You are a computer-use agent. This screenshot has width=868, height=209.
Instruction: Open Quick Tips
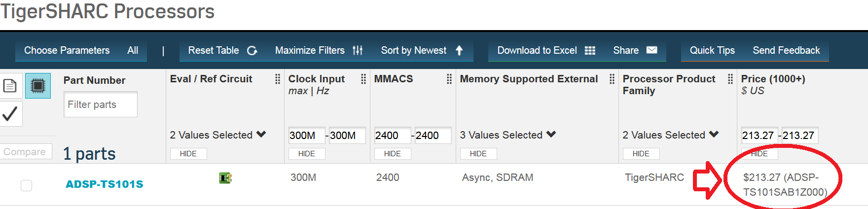point(712,50)
